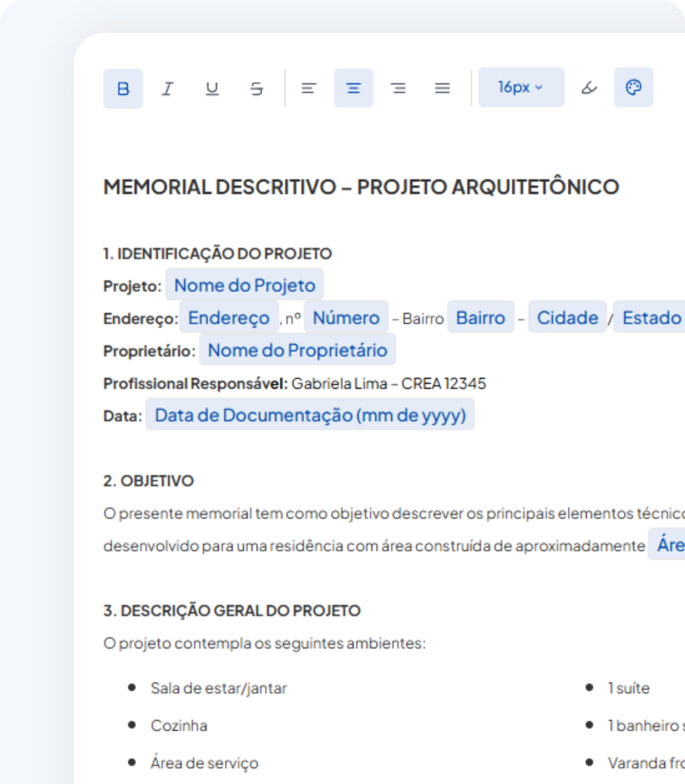
Task: Apply italic formatting
Action: [x=167, y=88]
